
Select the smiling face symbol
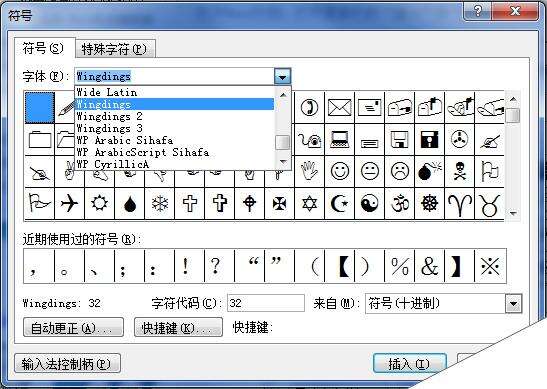(339, 171)
